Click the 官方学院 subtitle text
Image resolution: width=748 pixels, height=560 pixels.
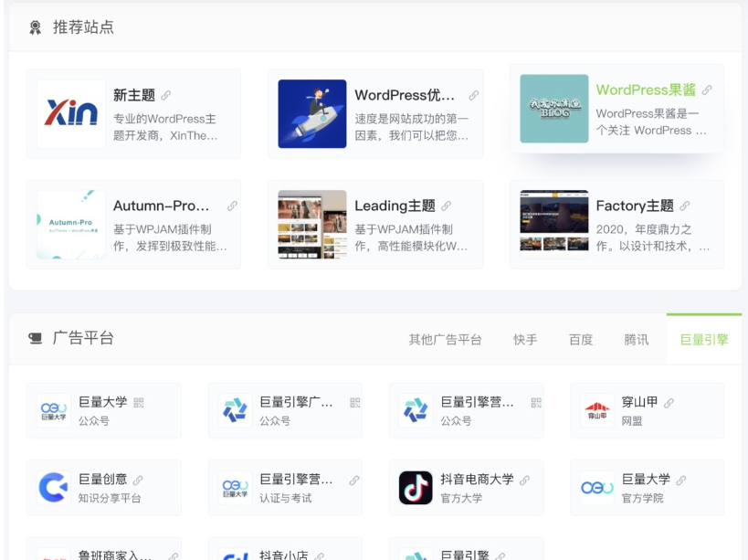click(642, 499)
